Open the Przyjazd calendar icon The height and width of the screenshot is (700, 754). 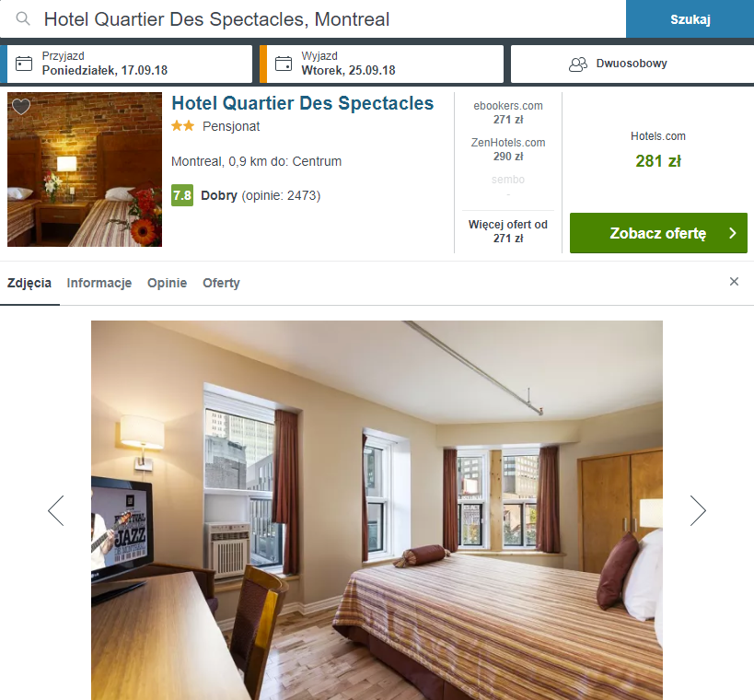[x=24, y=64]
